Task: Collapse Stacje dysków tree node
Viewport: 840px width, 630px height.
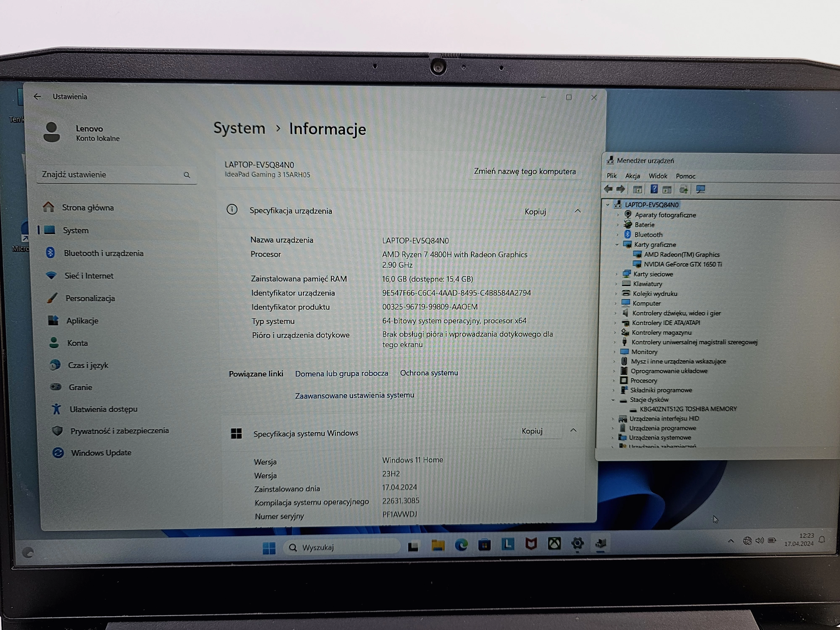Action: click(613, 400)
